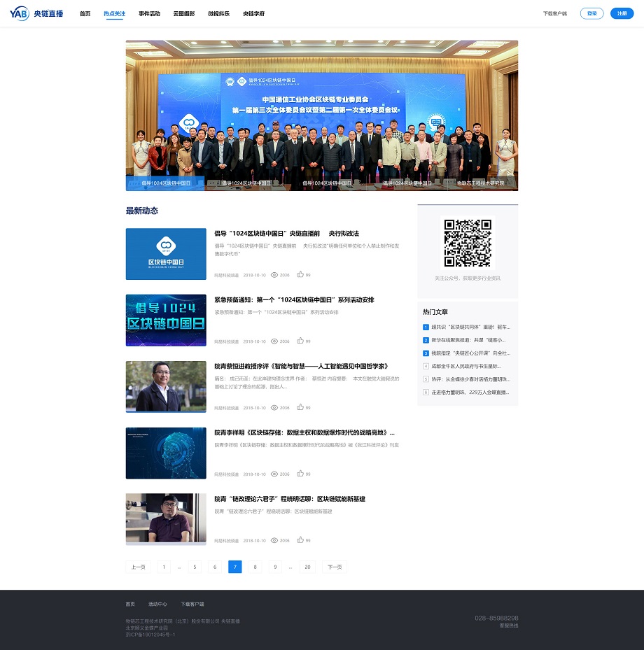Image resolution: width=644 pixels, height=650 pixels.
Task: Open the 云图摄影 nav item
Action: [x=184, y=14]
